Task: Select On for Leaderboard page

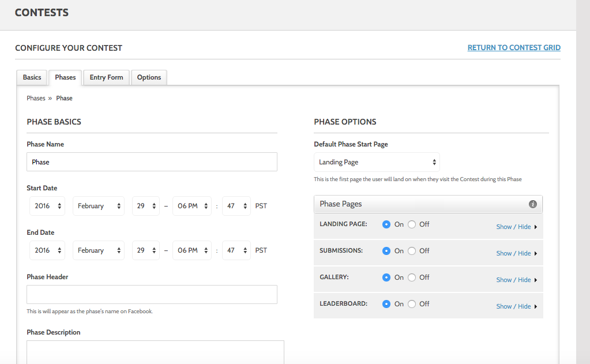Action: point(386,304)
